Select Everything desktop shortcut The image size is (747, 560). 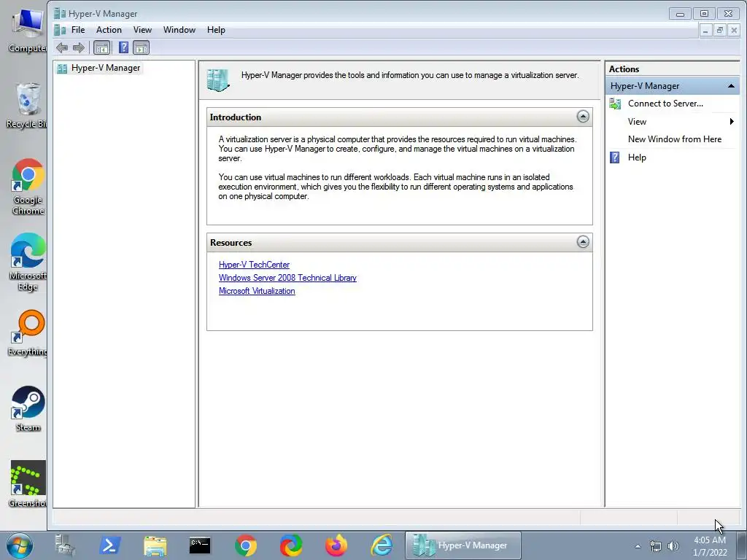point(28,333)
